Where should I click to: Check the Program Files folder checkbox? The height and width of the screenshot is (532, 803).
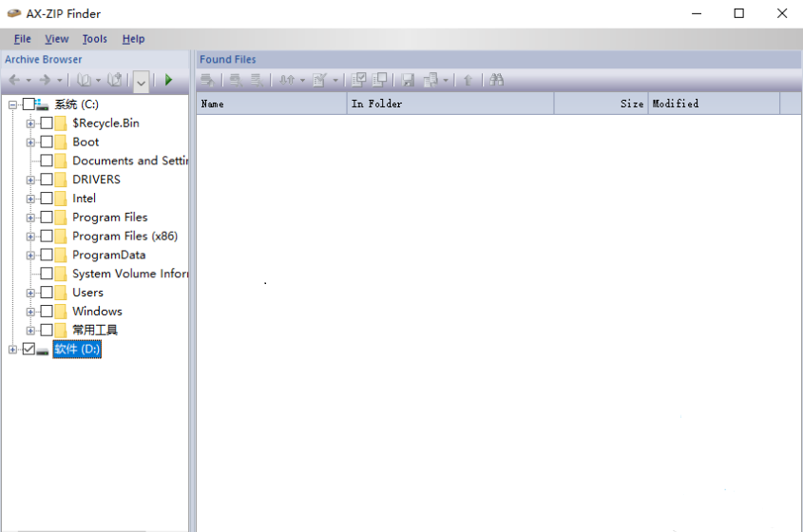47,218
